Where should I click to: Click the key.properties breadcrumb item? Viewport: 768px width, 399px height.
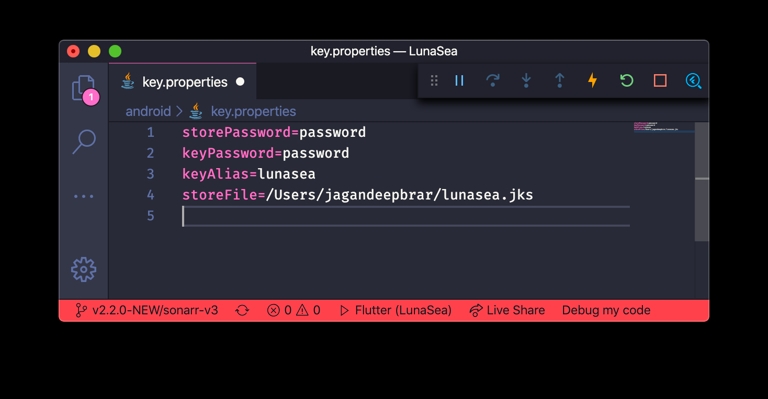click(253, 111)
